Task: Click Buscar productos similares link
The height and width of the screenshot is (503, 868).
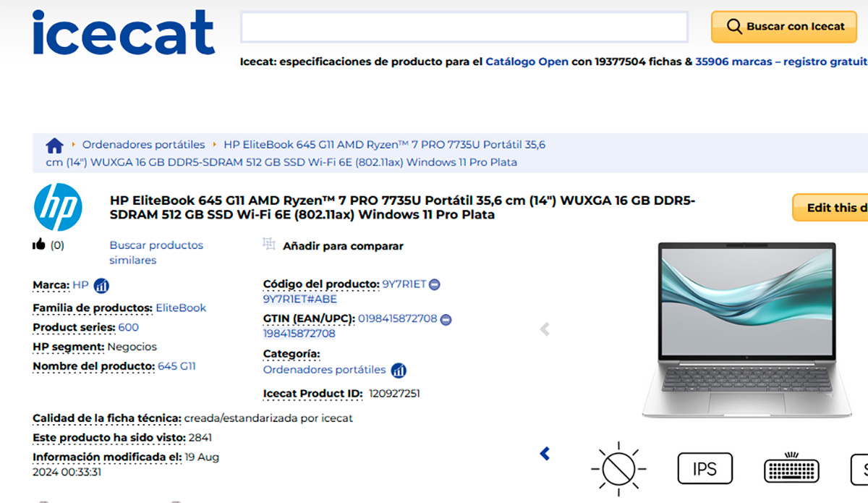Action: click(x=156, y=253)
